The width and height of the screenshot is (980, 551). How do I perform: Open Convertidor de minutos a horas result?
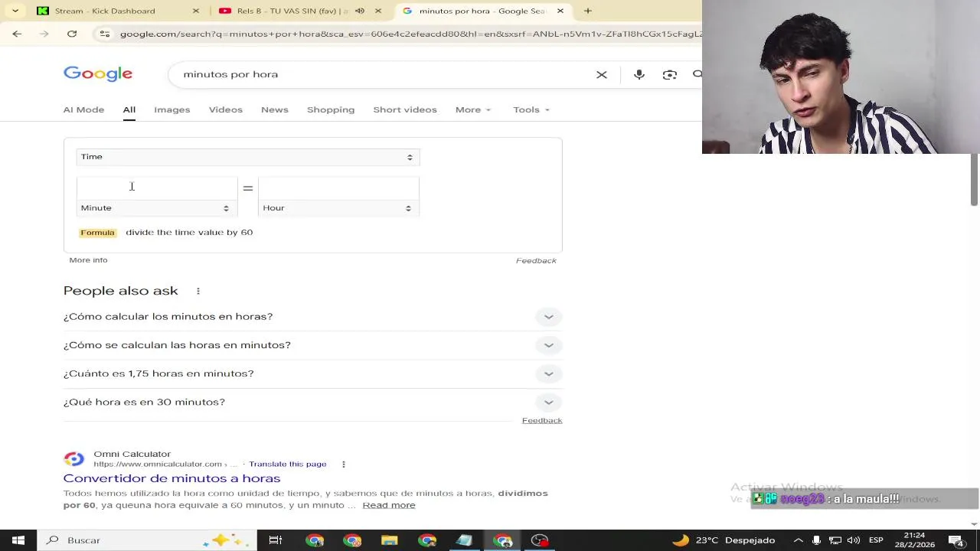pos(171,478)
